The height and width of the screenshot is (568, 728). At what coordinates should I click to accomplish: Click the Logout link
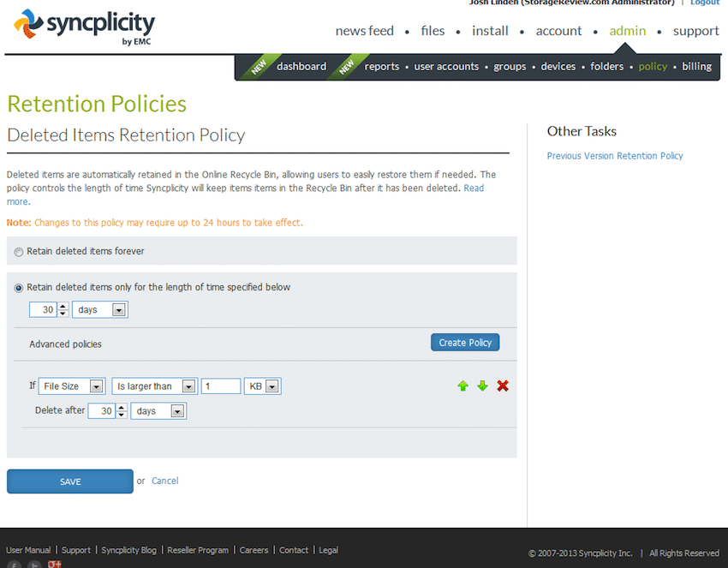(705, 3)
